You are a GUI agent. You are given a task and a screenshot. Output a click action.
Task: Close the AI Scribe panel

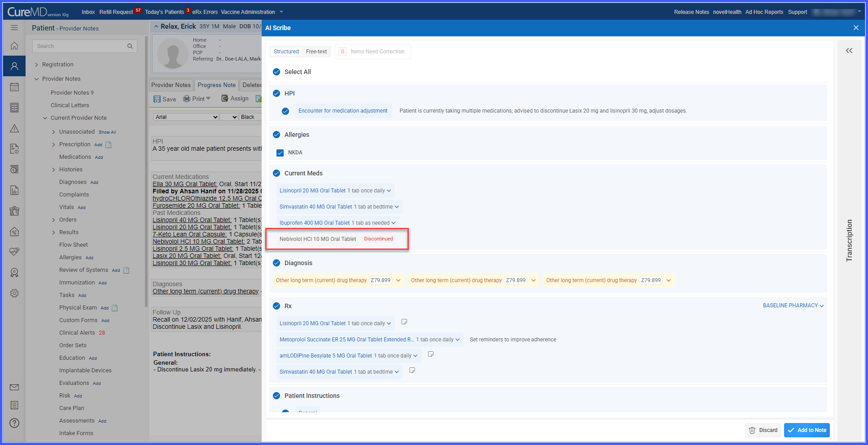click(x=856, y=28)
